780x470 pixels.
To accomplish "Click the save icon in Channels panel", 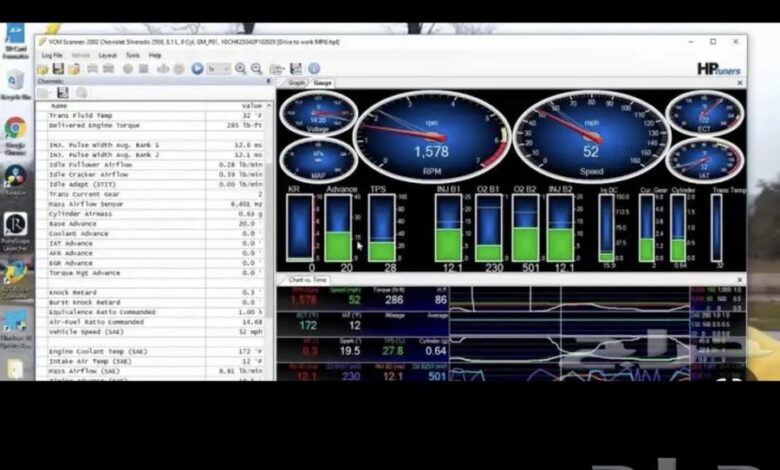I will tap(62, 93).
